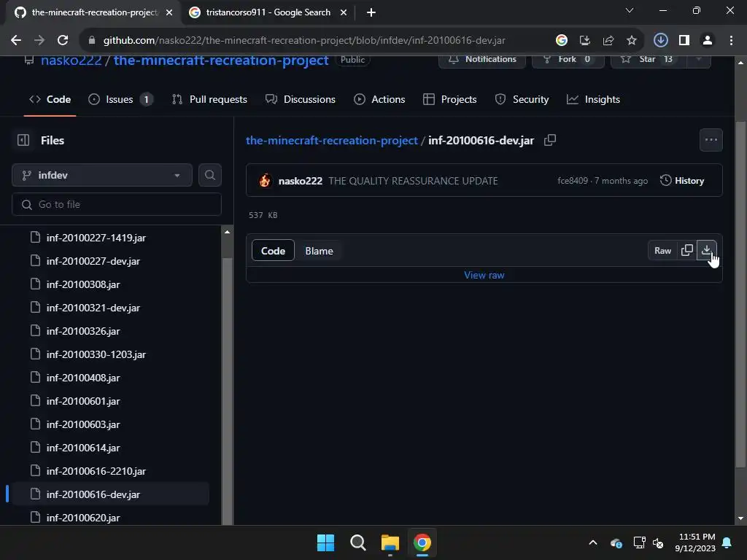Screen dimensions: 747x560
Task: Open the Insights tab
Action: click(x=594, y=99)
